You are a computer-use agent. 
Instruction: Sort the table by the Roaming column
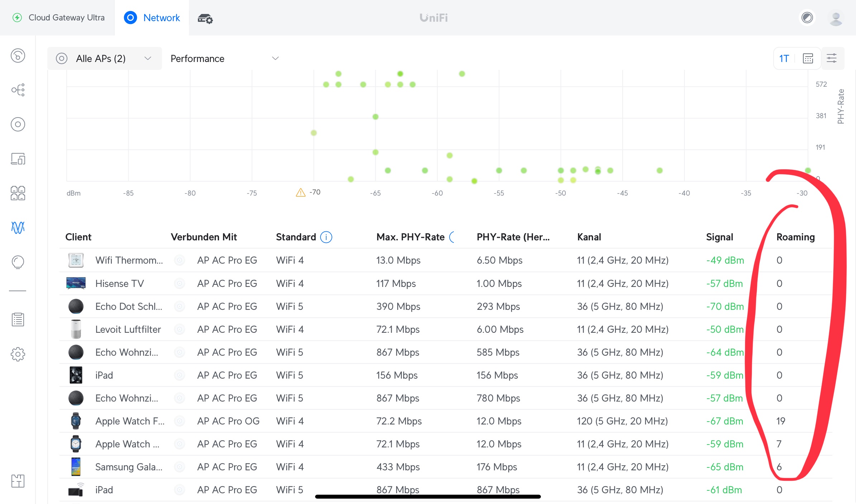point(795,237)
